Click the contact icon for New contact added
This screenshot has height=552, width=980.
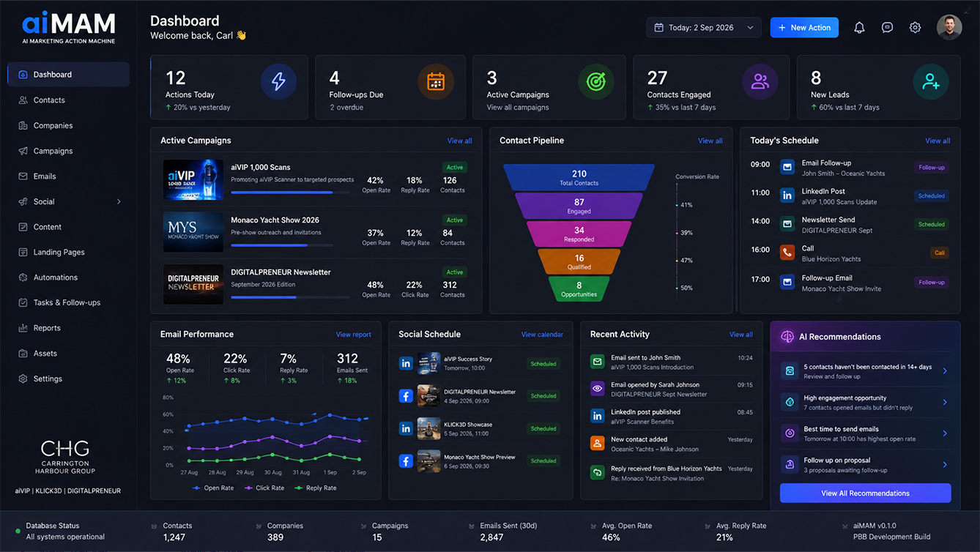pyautogui.click(x=598, y=444)
